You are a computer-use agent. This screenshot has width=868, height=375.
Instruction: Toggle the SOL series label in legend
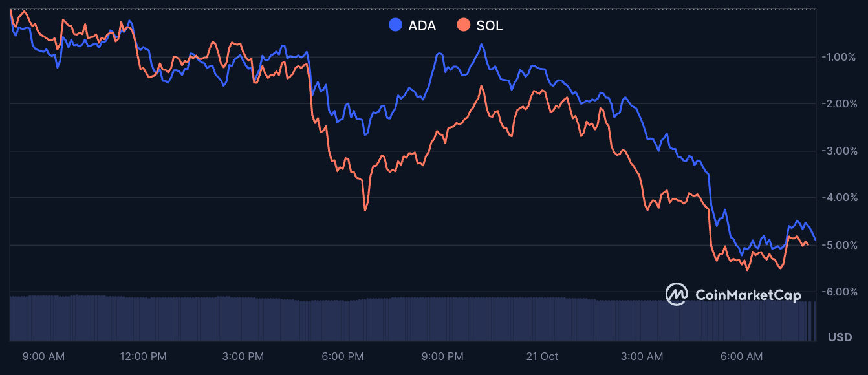coord(490,26)
